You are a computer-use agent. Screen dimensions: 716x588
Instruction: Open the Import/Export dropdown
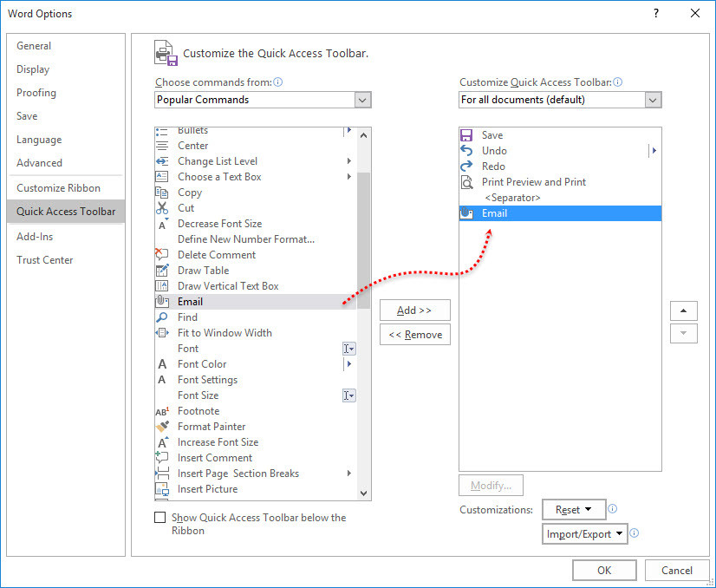[585, 533]
